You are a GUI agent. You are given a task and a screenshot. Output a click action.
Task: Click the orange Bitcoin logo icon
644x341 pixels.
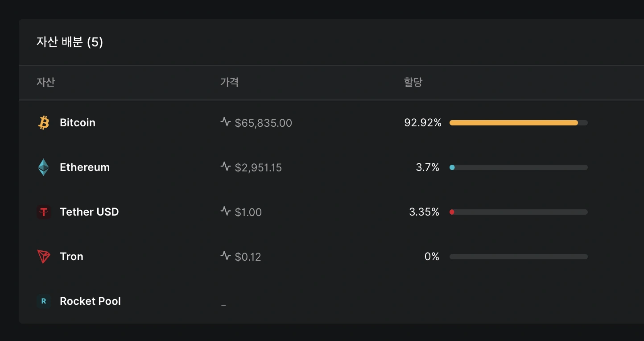click(44, 123)
